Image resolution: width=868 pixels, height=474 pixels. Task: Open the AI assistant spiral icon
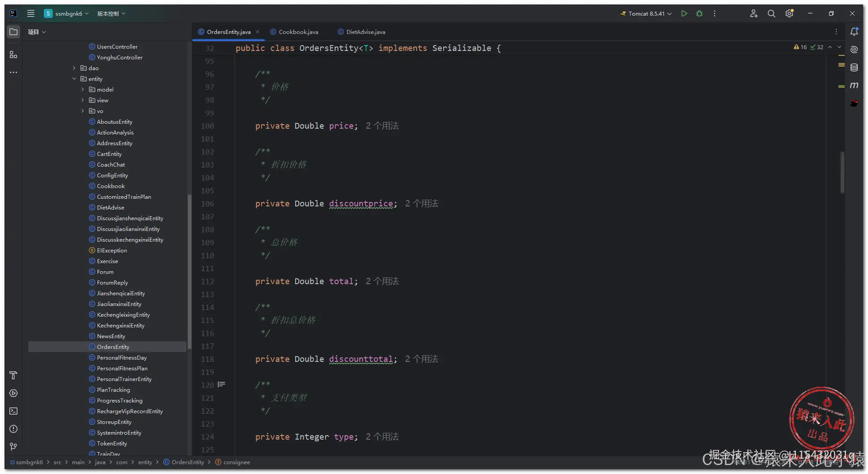[854, 50]
